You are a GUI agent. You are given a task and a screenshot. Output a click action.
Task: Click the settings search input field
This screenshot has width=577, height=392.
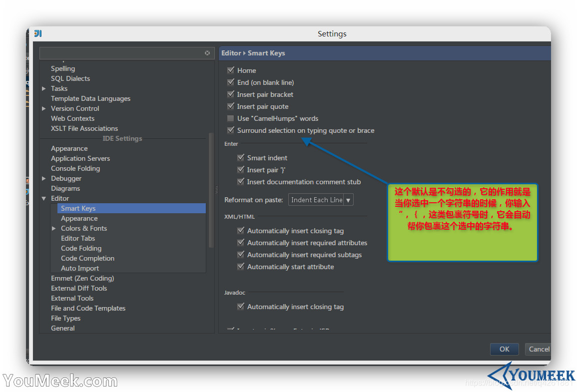127,53
